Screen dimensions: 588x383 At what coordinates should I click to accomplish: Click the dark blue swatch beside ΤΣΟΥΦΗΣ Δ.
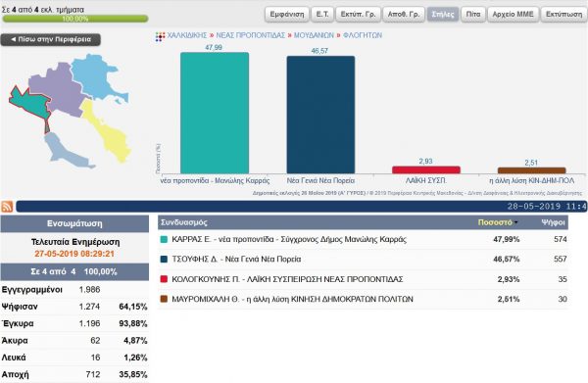pyautogui.click(x=164, y=260)
